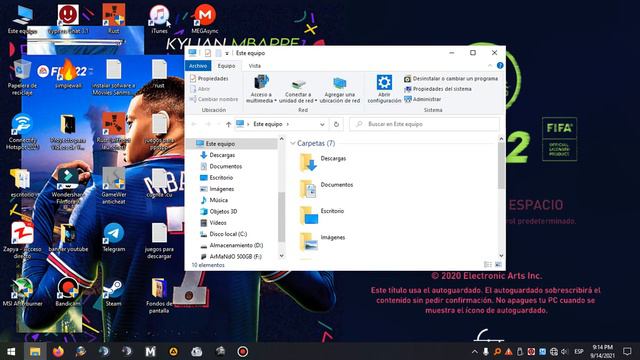Viewport: 640px width, 360px height.
Task: Collapse the ribbon with the chevron
Action: point(490,66)
